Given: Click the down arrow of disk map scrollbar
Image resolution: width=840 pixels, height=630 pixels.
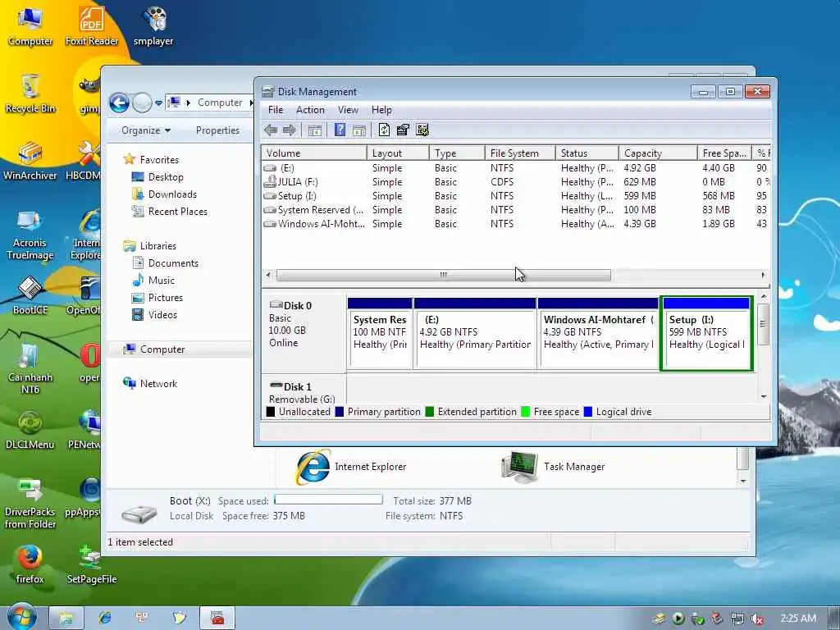Looking at the screenshot, I should point(764,397).
